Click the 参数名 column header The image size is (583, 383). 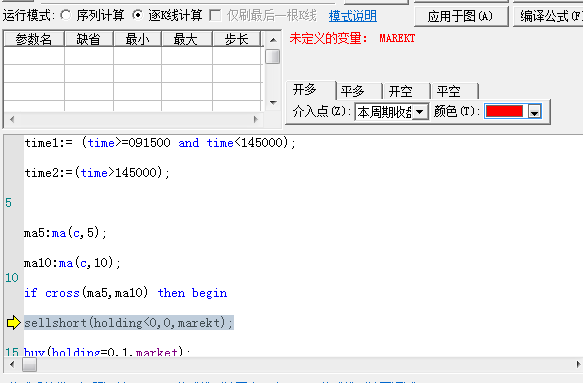point(34,39)
